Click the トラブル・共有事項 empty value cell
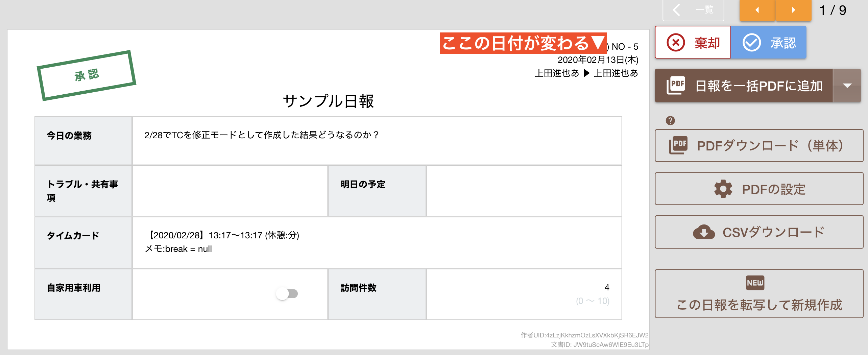The width and height of the screenshot is (868, 355). click(x=230, y=191)
